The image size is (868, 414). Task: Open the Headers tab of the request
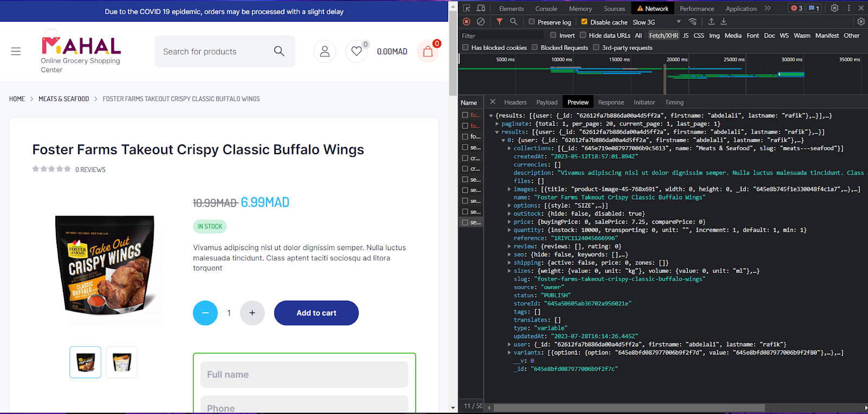pos(515,102)
